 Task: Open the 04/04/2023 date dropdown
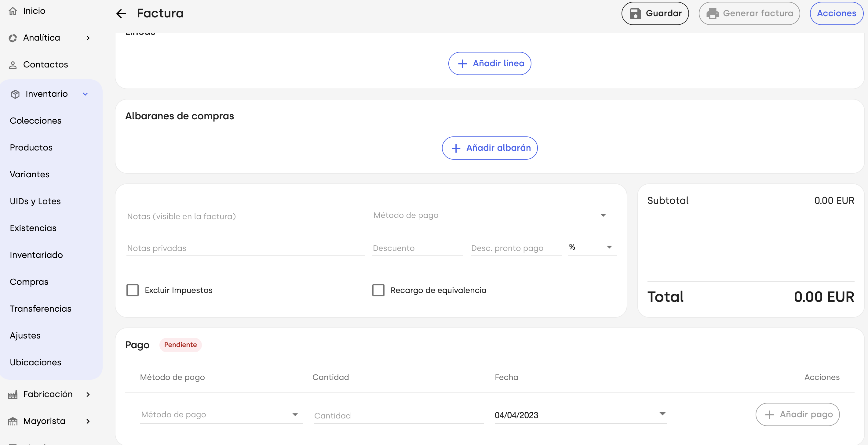(581, 415)
